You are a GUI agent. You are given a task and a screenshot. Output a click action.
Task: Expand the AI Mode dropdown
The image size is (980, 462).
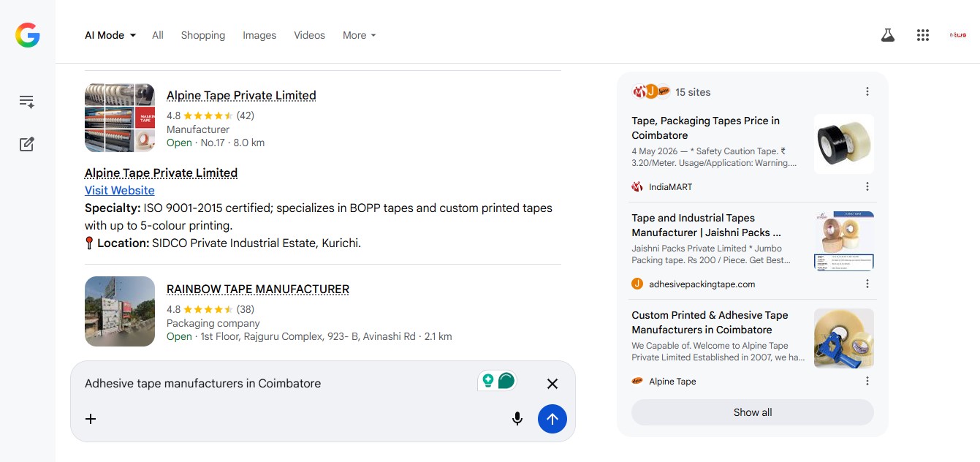(x=110, y=35)
